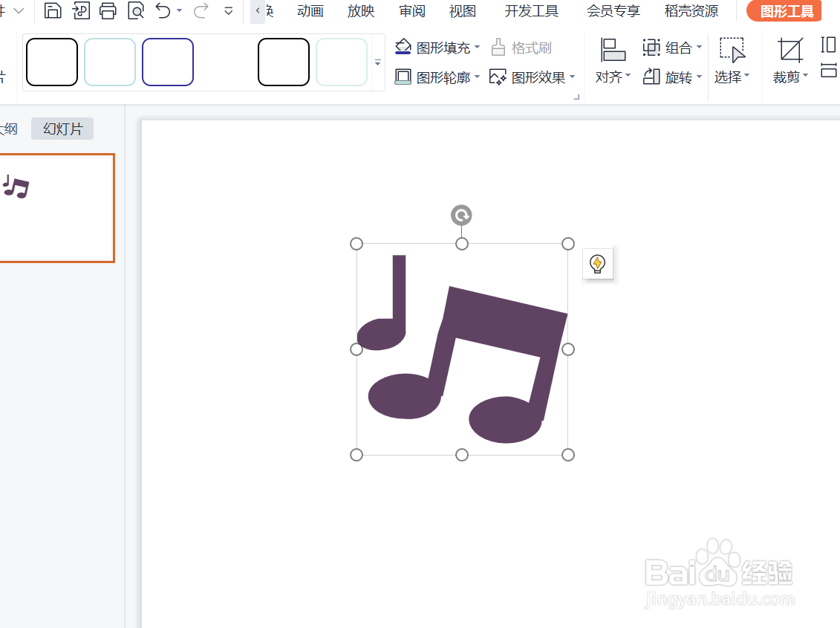Click the export document icon beside Save
This screenshot has height=628, width=840.
[x=81, y=10]
